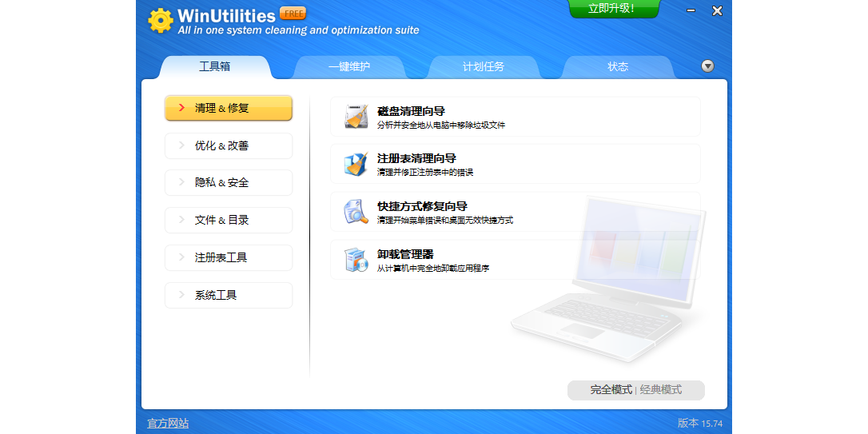Click the 快捷方式修复向导 title text
Image resolution: width=868 pixels, height=434 pixels.
coord(422,206)
